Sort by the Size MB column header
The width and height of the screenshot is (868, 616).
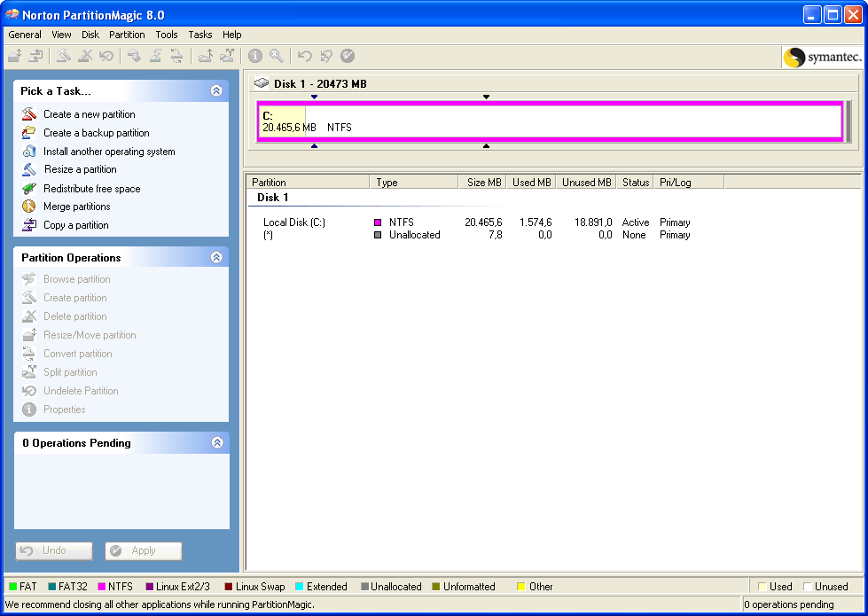tap(484, 183)
